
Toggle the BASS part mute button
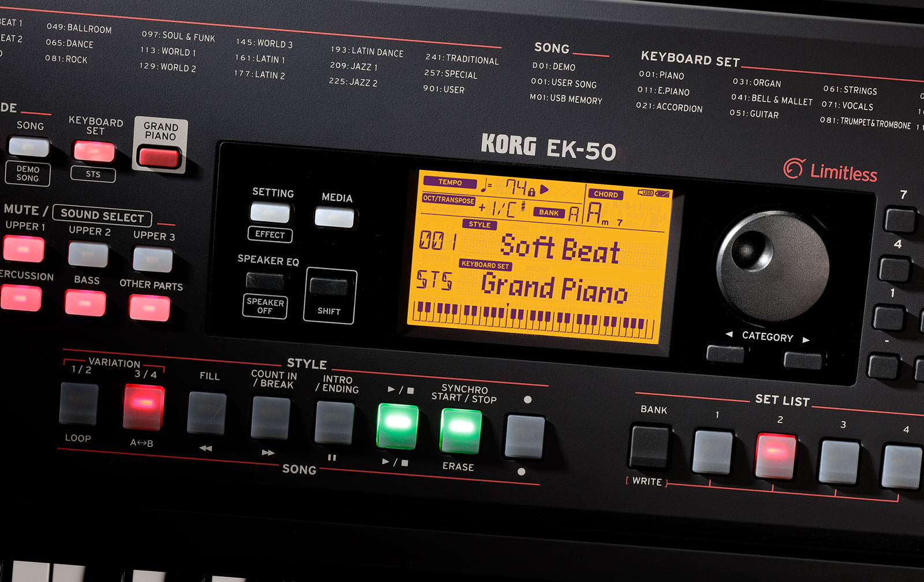coord(85,303)
